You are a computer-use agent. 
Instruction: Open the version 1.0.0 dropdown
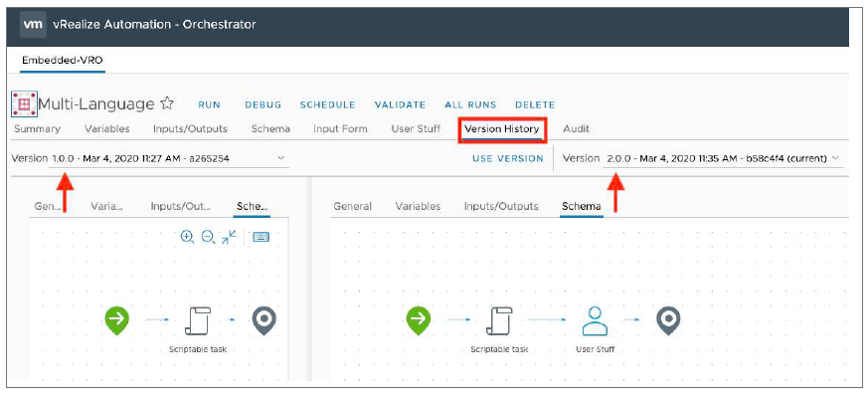click(169, 158)
